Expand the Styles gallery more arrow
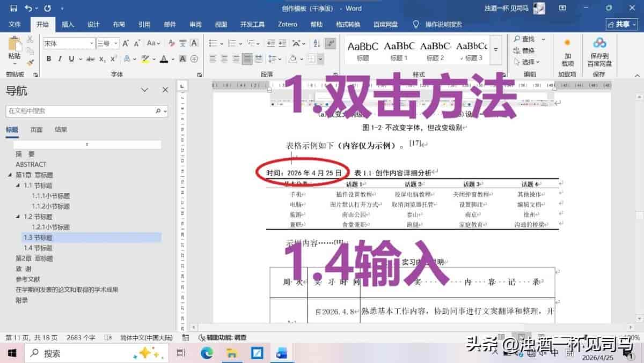Screen dimensions: 644x363 (x=496, y=49)
